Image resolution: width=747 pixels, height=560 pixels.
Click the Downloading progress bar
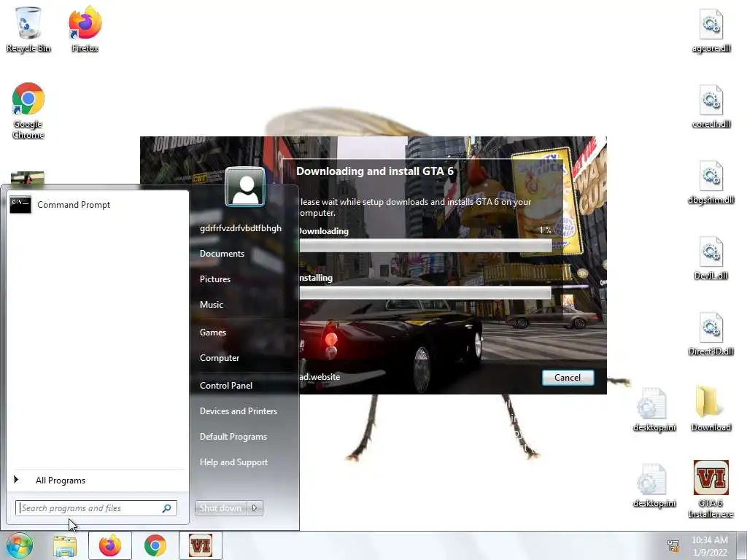click(425, 245)
